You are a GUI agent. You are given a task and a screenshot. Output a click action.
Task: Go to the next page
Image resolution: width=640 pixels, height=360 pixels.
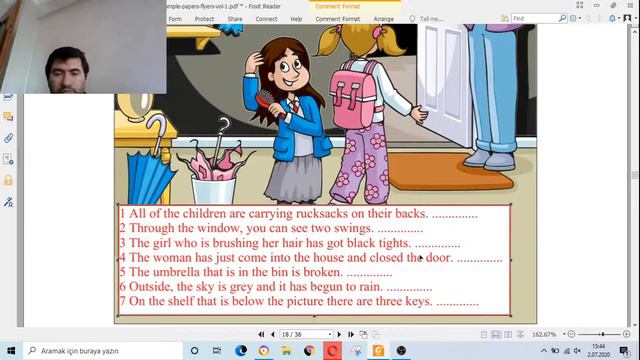coord(339,334)
